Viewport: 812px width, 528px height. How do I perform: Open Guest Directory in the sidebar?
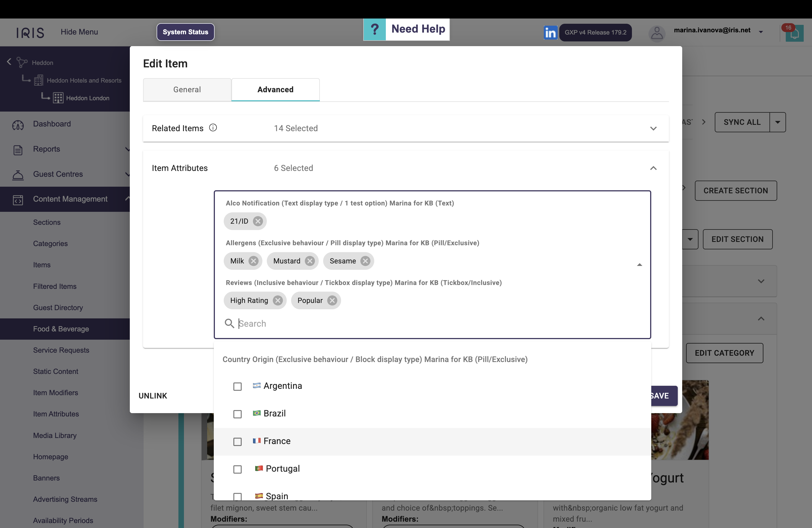click(x=58, y=308)
